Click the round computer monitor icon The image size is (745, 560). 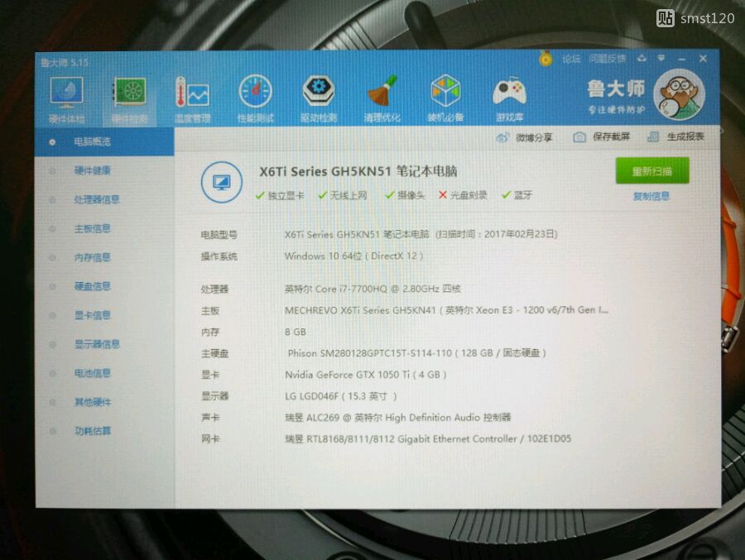point(221,182)
